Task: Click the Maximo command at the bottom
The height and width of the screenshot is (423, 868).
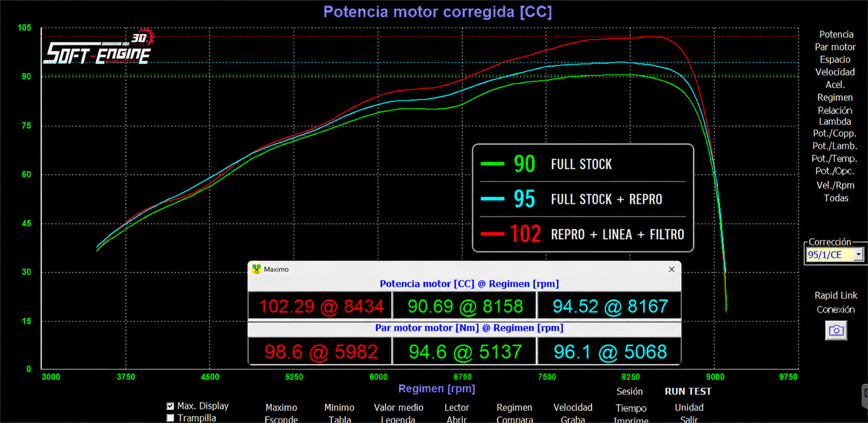Action: 281,408
